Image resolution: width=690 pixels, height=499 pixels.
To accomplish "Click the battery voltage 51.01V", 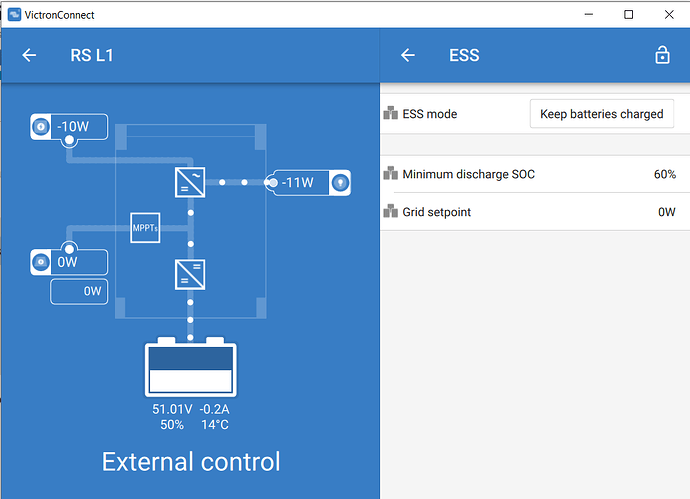I will coord(172,409).
